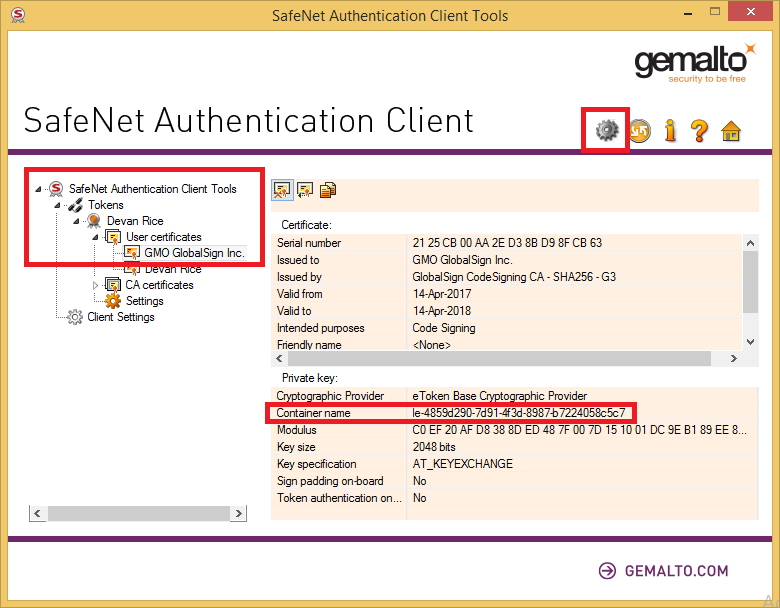Image resolution: width=780 pixels, height=608 pixels.
Task: Click the Devan Rice token icon
Action: tap(94, 221)
